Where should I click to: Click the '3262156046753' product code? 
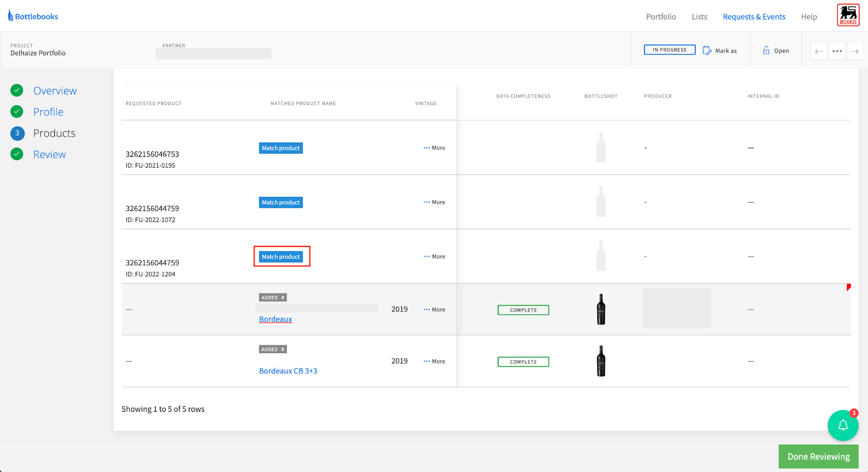click(152, 154)
